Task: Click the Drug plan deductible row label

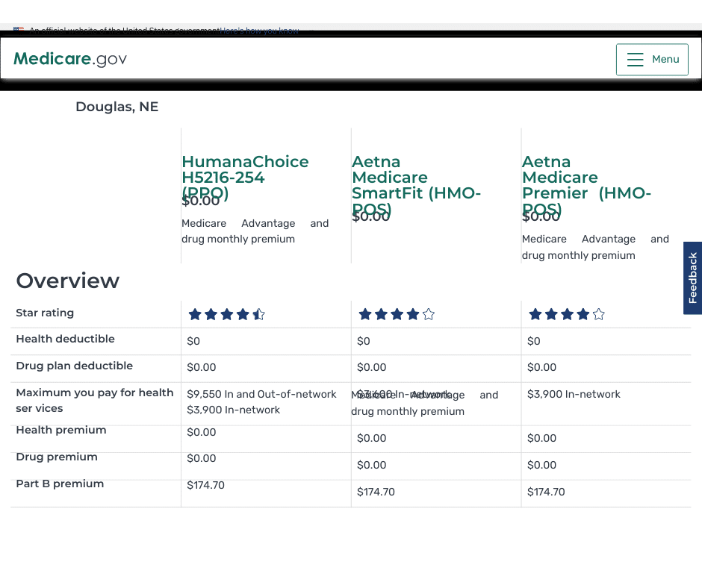Action: [x=74, y=366]
